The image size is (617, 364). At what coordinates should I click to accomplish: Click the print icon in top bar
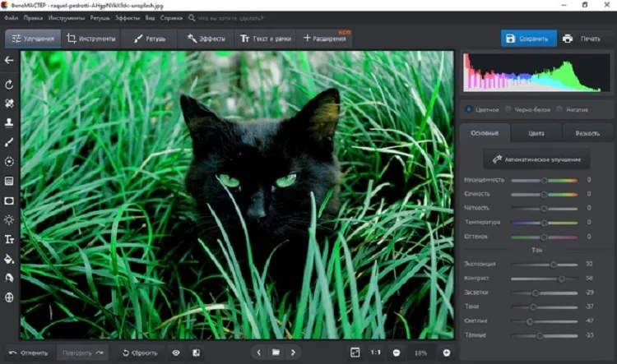[568, 39]
